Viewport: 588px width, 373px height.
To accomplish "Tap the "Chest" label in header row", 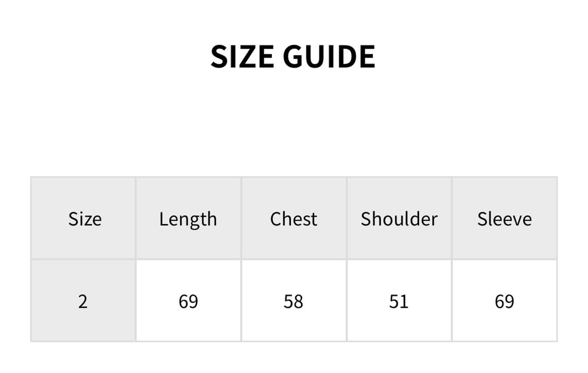I will 293,219.
